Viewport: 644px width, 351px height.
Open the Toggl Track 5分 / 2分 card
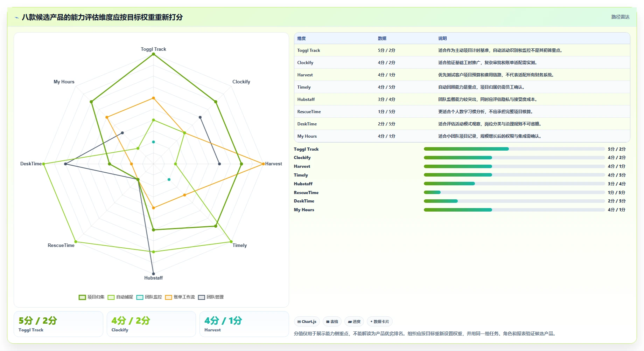pyautogui.click(x=58, y=324)
